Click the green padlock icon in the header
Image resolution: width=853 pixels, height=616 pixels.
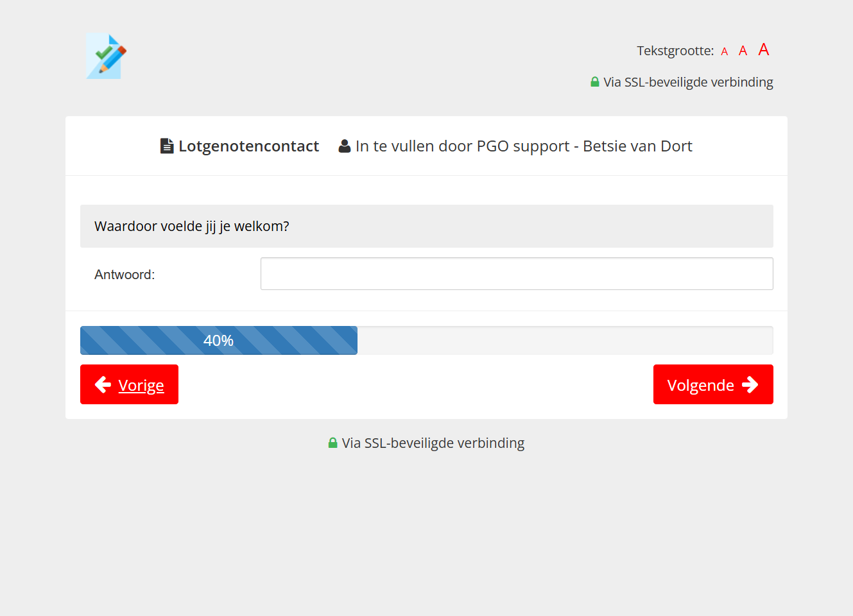(595, 81)
